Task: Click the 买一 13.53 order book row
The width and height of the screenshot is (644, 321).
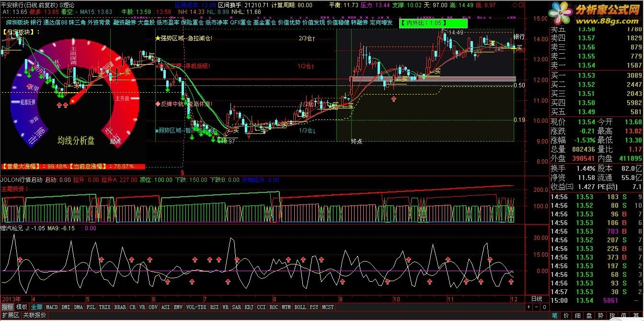Action: pyautogui.click(x=596, y=75)
